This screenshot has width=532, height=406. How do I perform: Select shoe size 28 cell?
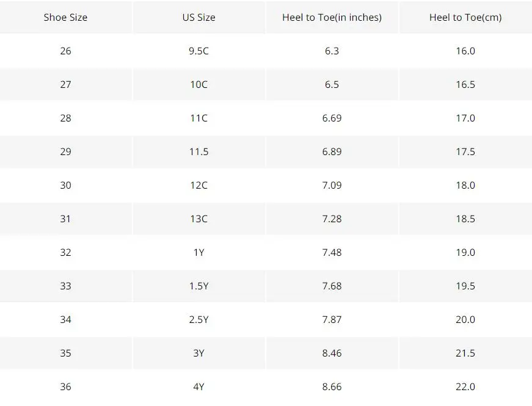pos(65,118)
